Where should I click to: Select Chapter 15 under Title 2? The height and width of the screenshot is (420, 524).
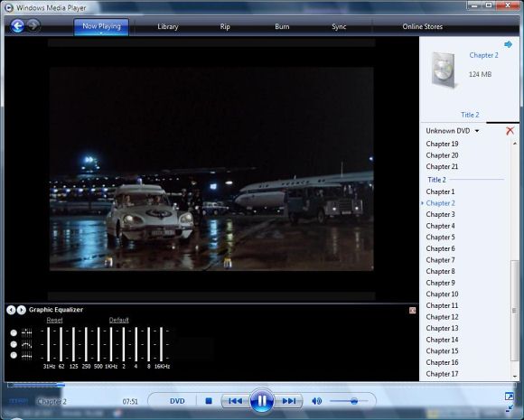click(442, 350)
